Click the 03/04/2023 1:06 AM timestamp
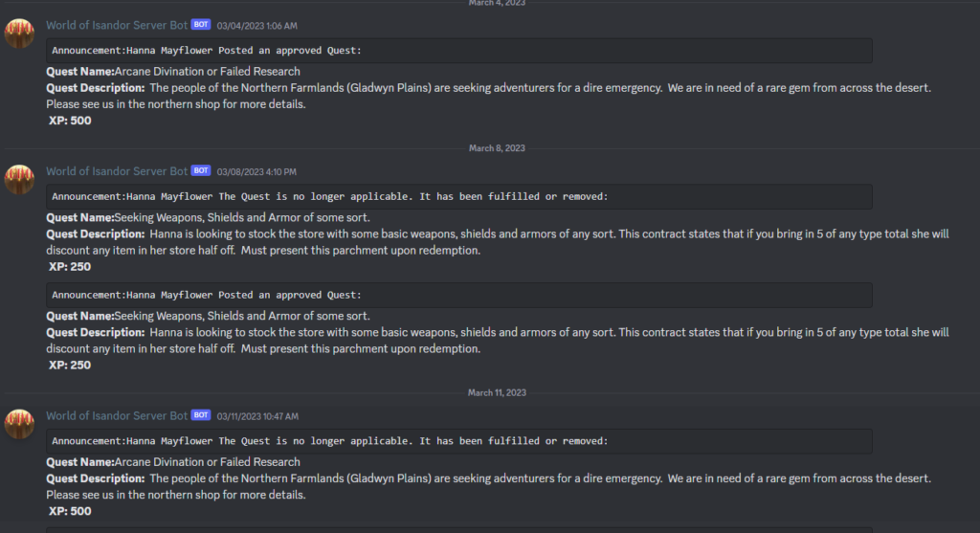This screenshot has height=533, width=980. click(x=256, y=25)
